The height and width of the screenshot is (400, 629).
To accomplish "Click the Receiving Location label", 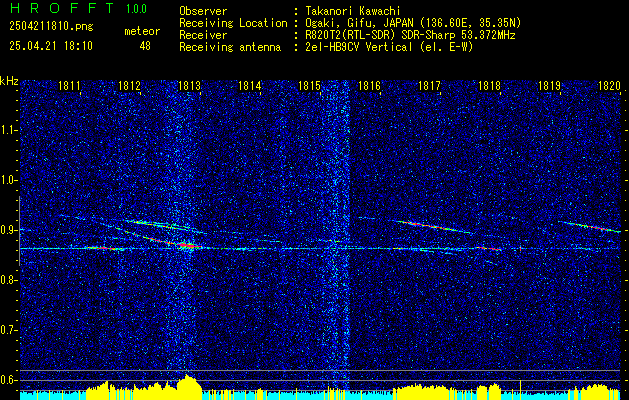I will [233, 23].
